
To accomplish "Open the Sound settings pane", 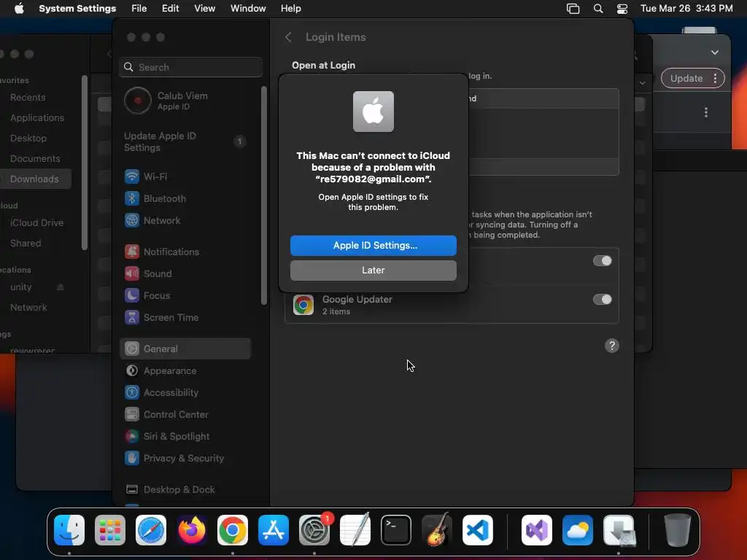I will (186, 274).
